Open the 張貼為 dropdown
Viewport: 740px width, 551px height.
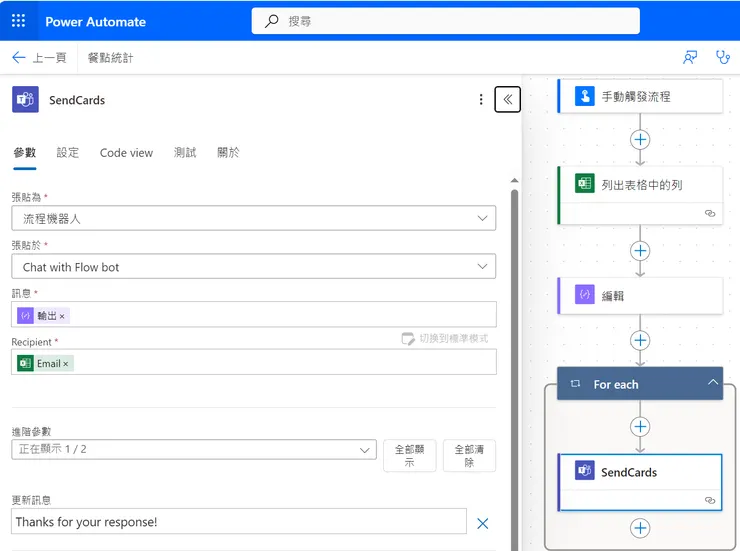point(253,218)
